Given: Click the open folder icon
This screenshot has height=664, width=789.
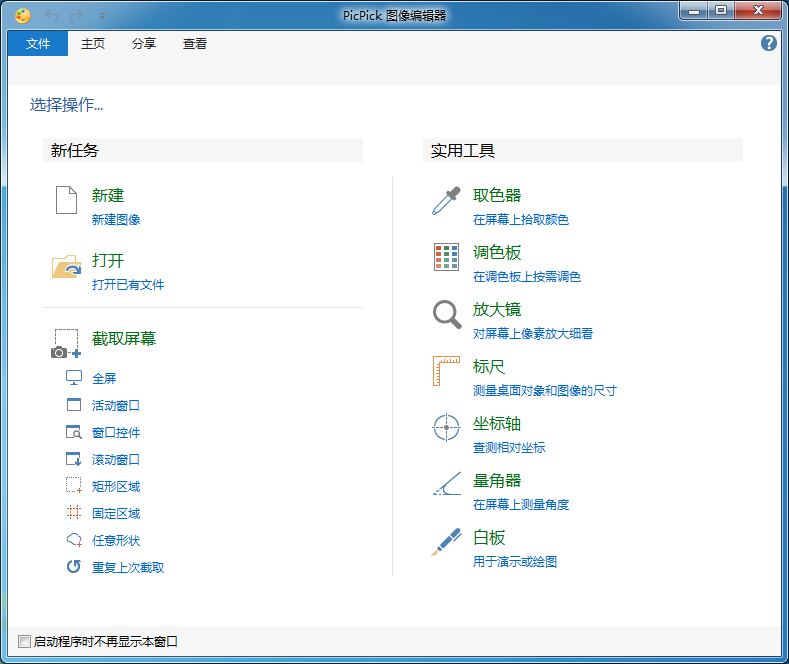Looking at the screenshot, I should pos(66,266).
